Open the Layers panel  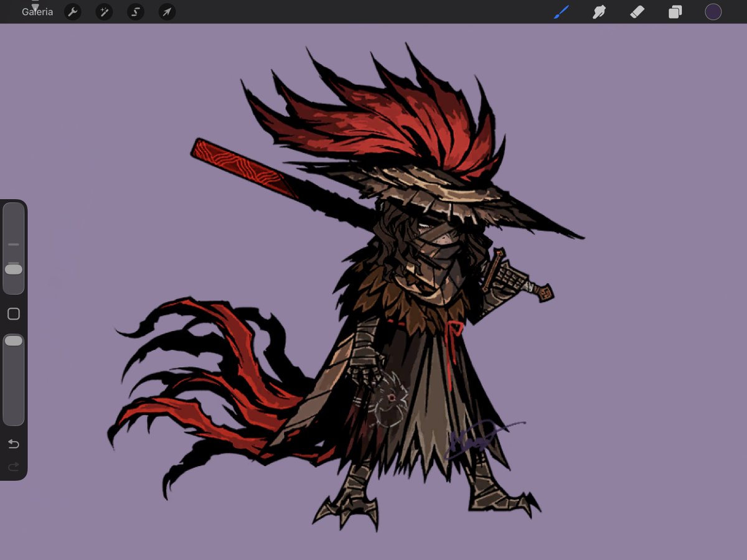tap(674, 12)
